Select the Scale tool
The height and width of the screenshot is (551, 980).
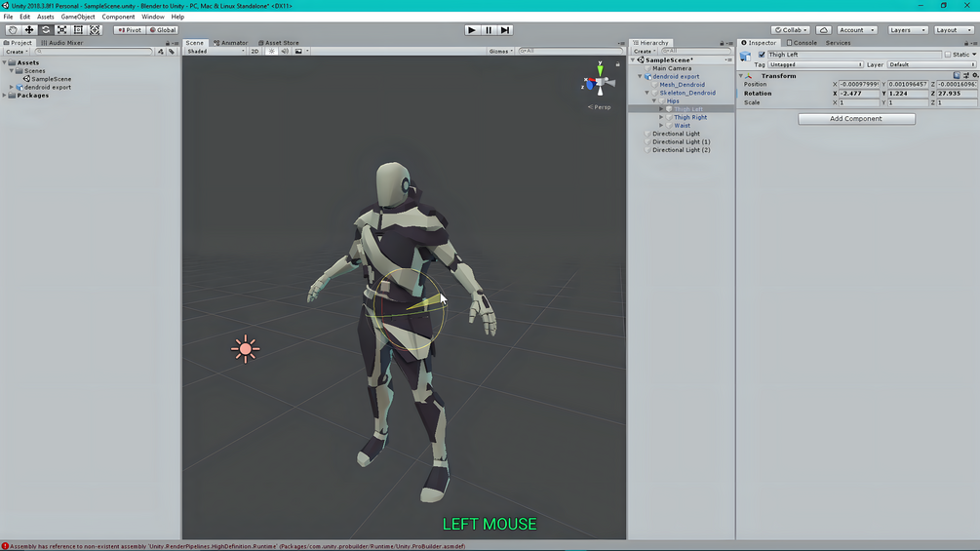click(61, 30)
